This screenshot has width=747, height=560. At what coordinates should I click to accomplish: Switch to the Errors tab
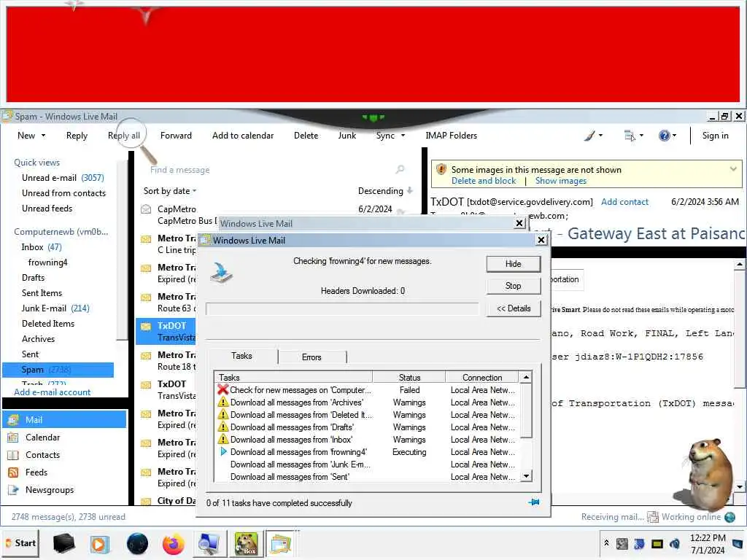[x=311, y=357]
